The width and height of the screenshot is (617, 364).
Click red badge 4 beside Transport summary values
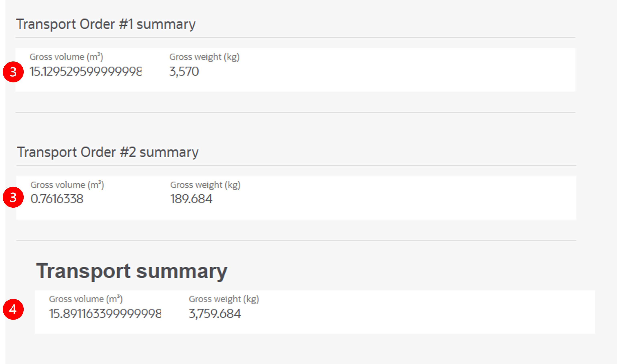point(13,309)
